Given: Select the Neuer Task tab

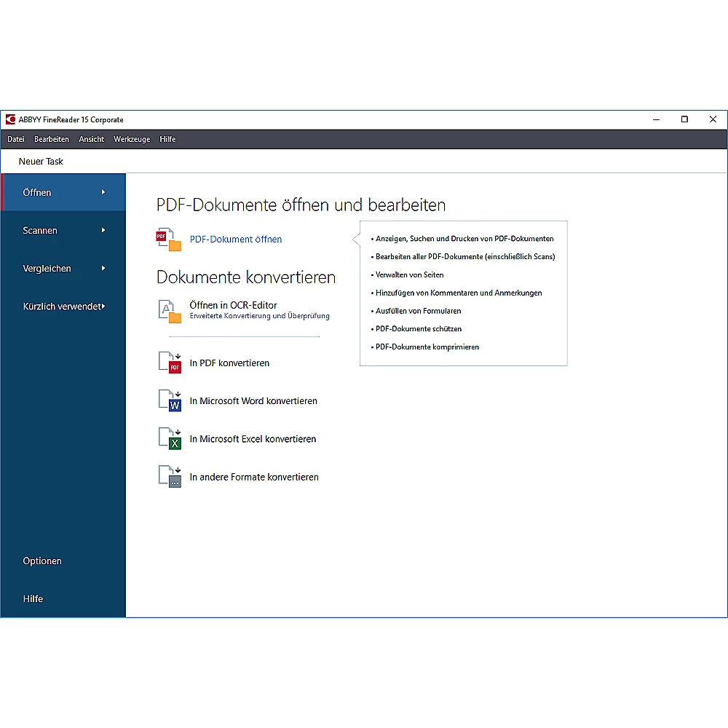Looking at the screenshot, I should (41, 162).
